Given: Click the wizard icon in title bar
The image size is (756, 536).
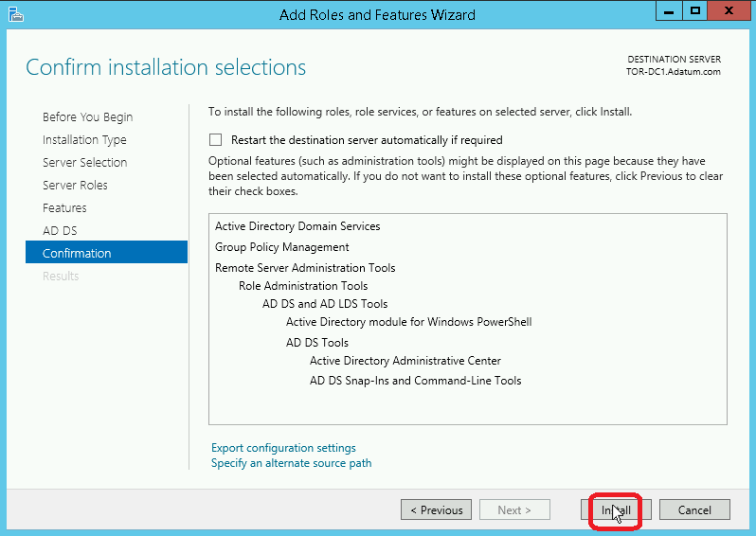Looking at the screenshot, I should coord(15,14).
